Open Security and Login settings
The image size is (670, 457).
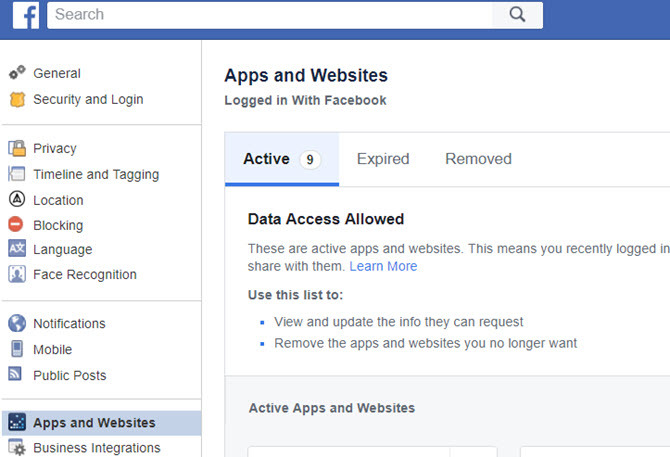[x=88, y=100]
